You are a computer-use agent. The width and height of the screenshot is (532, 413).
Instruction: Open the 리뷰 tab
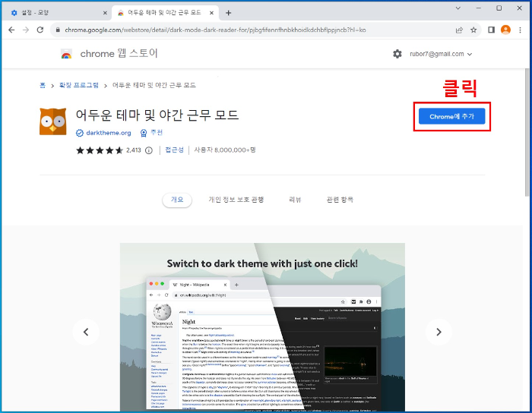[x=295, y=200]
